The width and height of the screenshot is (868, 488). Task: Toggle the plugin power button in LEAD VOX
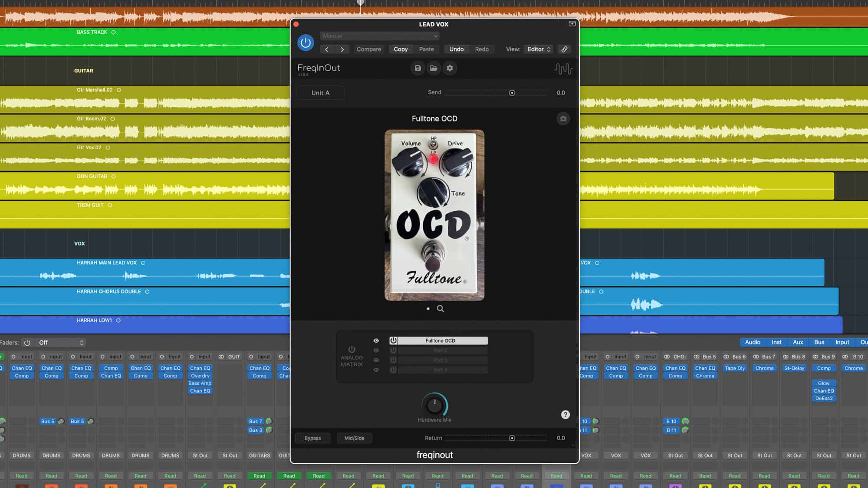coord(306,43)
